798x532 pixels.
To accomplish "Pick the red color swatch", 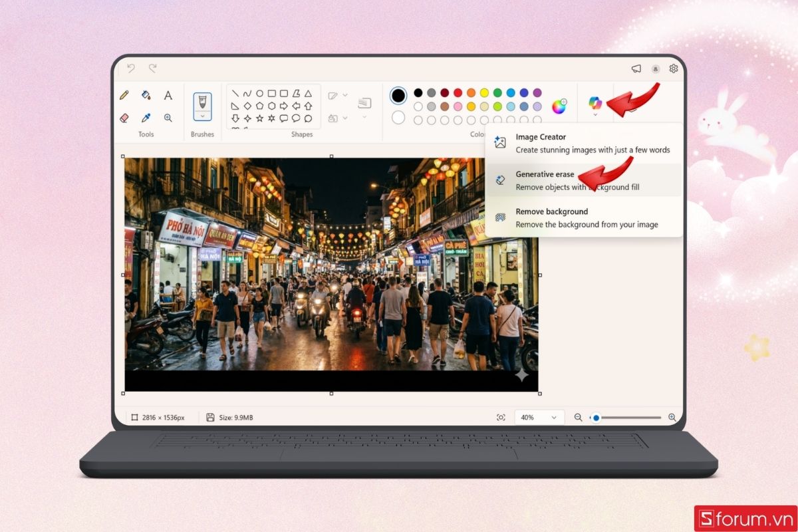I will pos(458,92).
